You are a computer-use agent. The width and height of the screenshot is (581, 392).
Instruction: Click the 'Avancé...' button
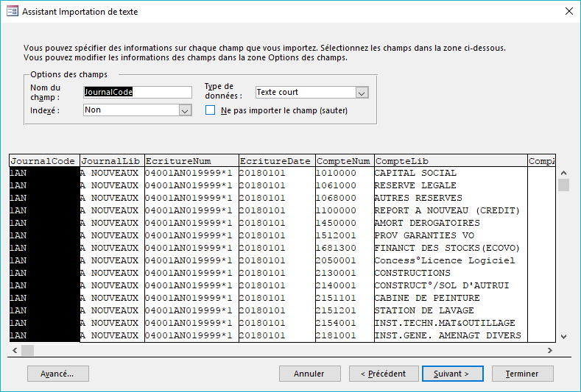57,374
